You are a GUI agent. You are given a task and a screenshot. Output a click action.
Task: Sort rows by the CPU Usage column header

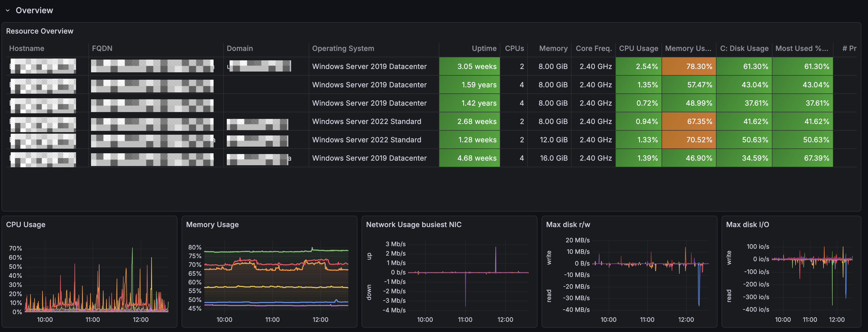(x=638, y=48)
